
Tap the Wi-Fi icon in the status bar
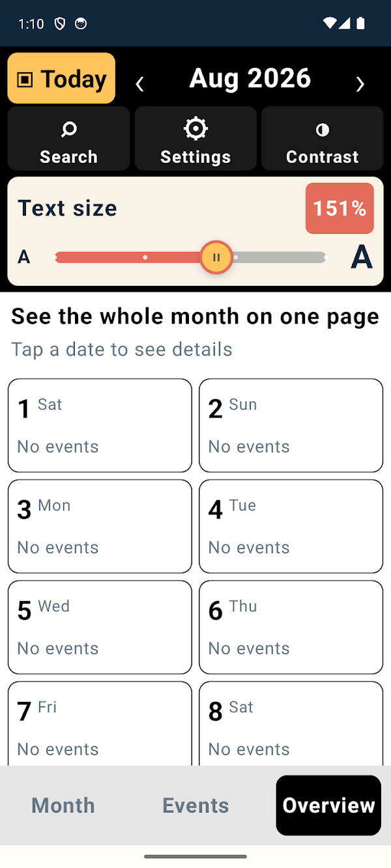[330, 23]
